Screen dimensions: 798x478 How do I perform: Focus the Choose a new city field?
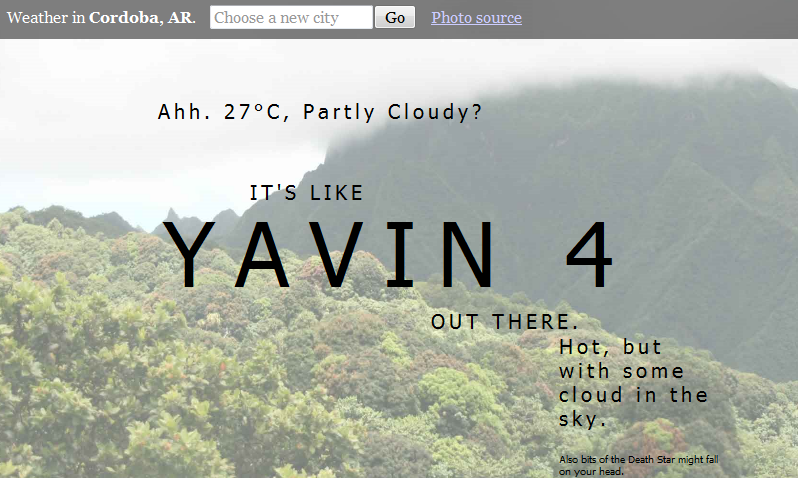tap(291, 17)
